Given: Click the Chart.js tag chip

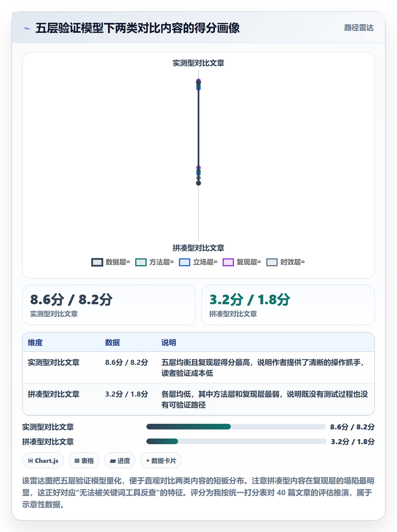Looking at the screenshot, I should tap(43, 461).
